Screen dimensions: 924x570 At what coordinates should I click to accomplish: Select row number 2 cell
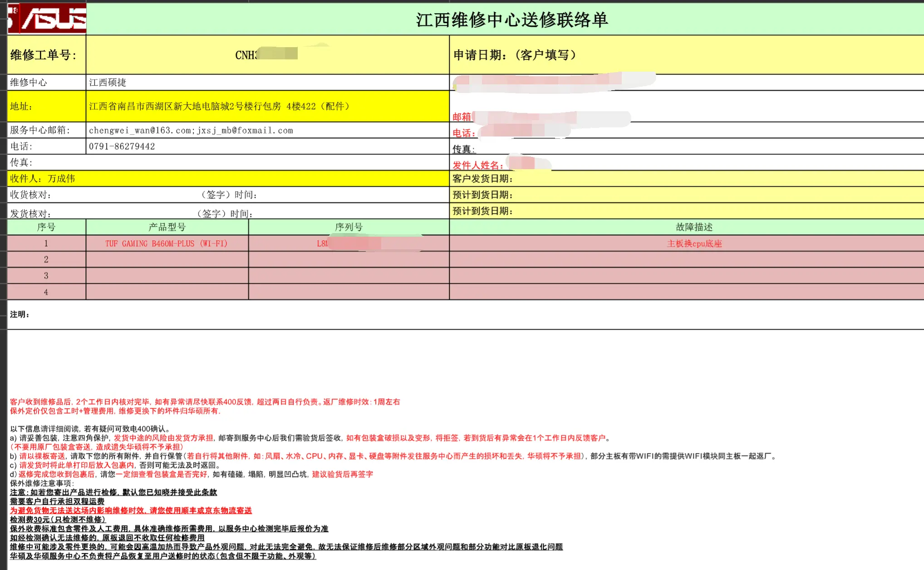[x=47, y=259]
